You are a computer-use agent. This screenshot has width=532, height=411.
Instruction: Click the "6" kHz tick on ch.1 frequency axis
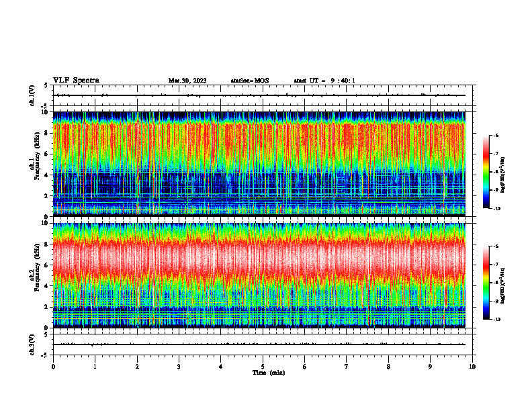(x=46, y=154)
